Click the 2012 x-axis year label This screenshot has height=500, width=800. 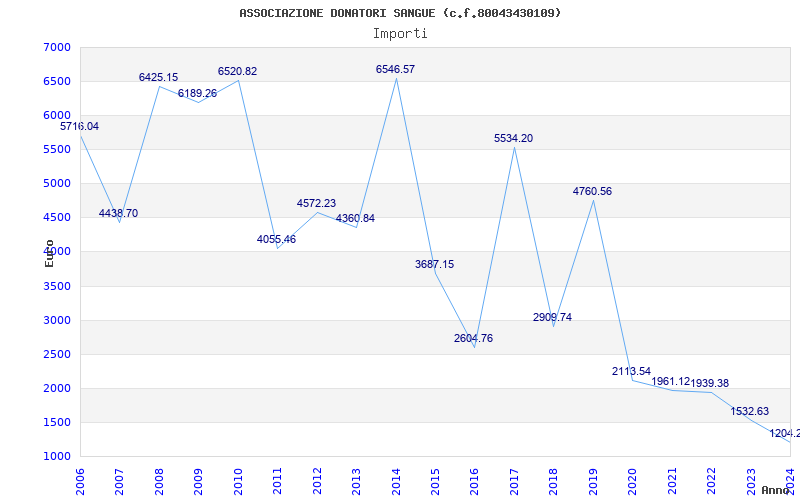point(317,482)
